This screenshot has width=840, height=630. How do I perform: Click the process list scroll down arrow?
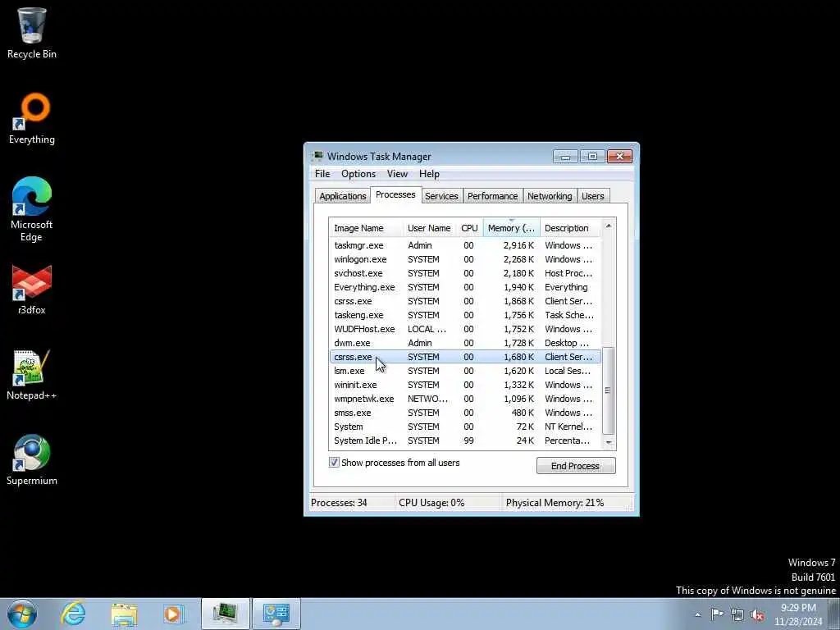coord(608,442)
